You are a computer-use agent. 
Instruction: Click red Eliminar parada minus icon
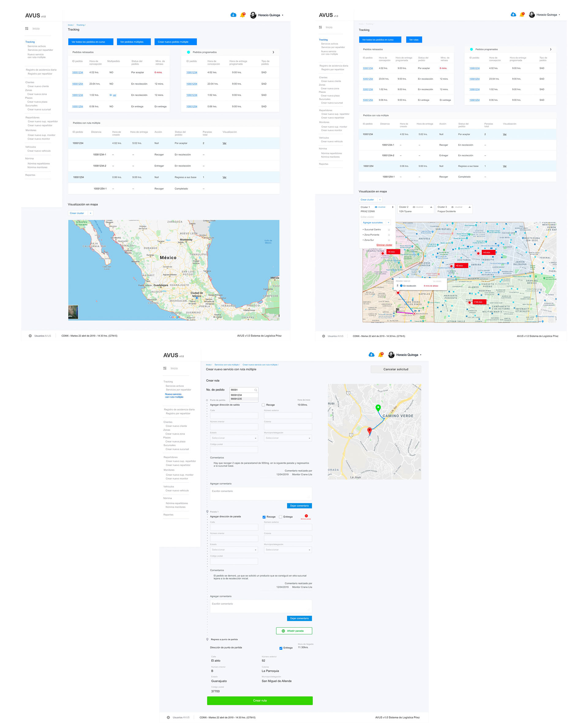[306, 516]
